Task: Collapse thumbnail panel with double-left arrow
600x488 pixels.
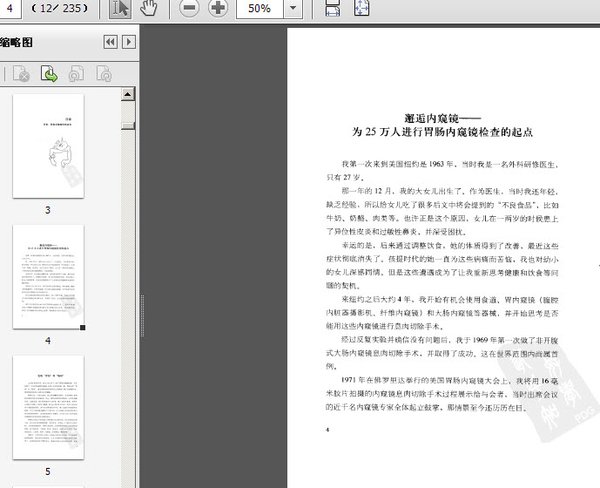Action: tap(111, 42)
